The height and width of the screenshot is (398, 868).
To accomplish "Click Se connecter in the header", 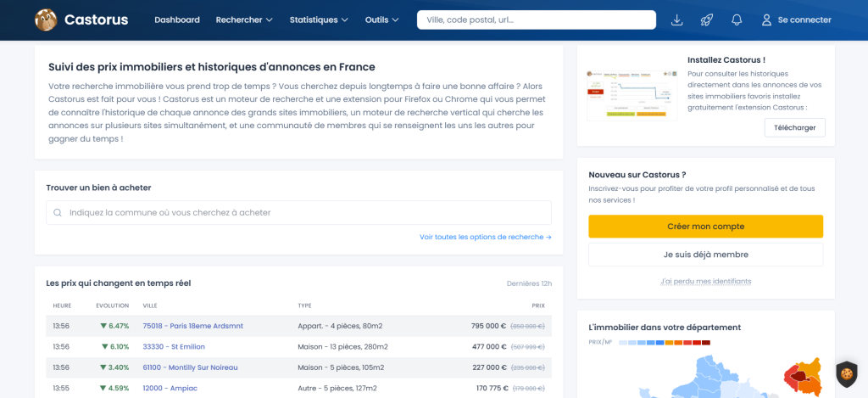I will point(804,20).
